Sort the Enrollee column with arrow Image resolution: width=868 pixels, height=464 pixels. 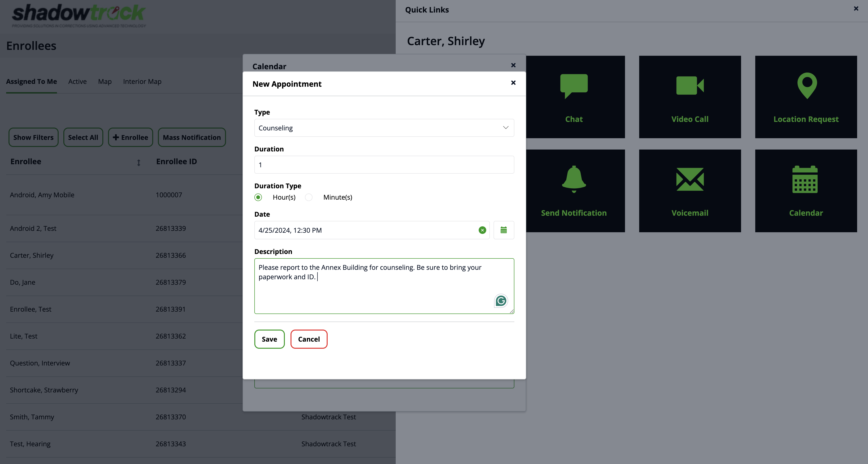coord(139,163)
